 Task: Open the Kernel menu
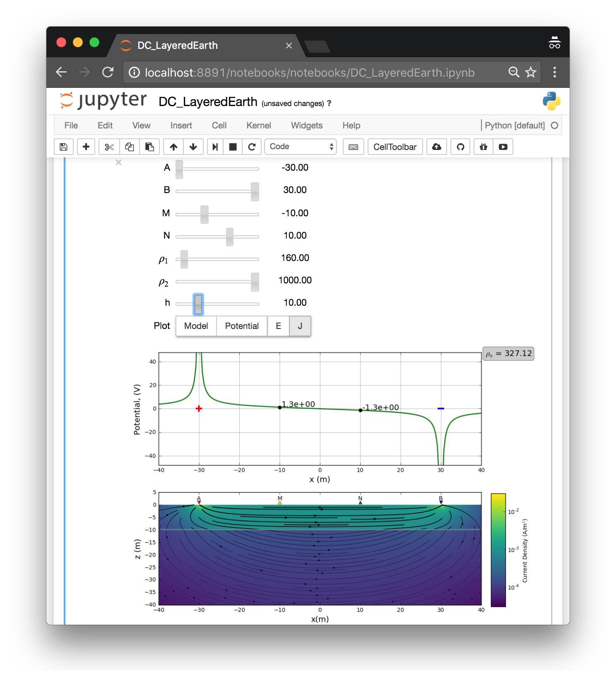(258, 126)
